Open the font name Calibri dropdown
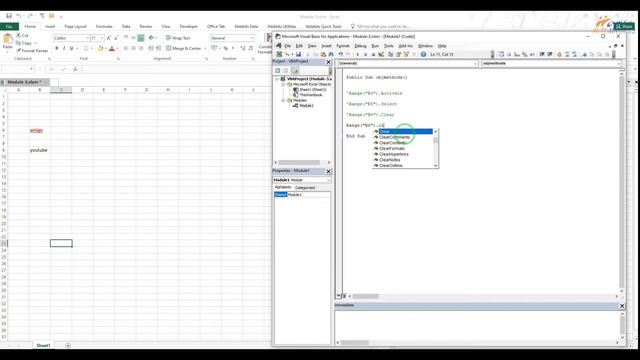Viewport: 640px width, 360px height. [x=87, y=38]
